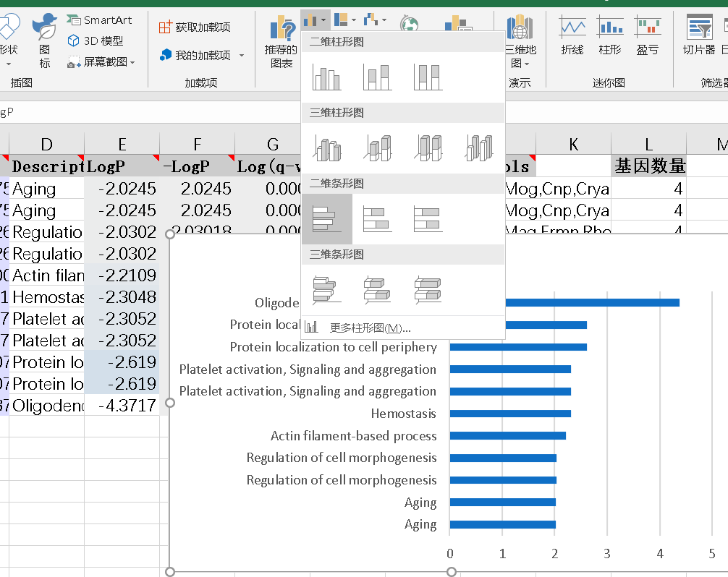
Task: Click the Oligodend description cell
Action: coord(46,406)
